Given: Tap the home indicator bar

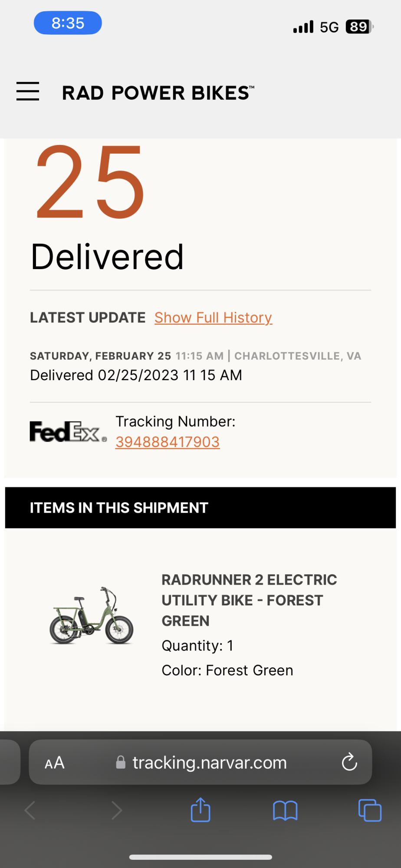Looking at the screenshot, I should pyautogui.click(x=200, y=857).
